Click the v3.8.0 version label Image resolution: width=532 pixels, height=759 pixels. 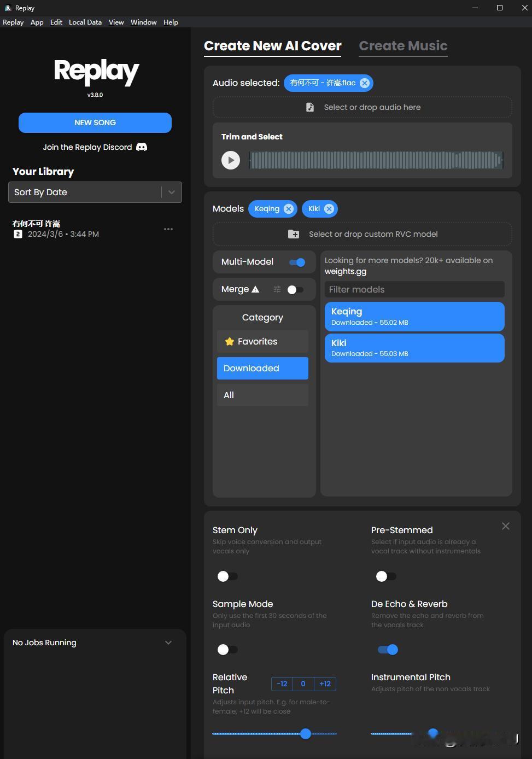(x=95, y=95)
